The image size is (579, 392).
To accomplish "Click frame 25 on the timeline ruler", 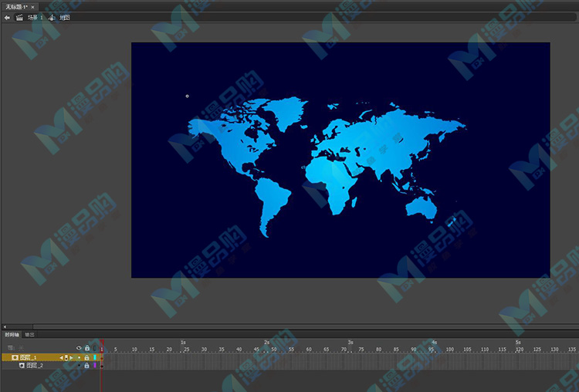I will coord(187,350).
